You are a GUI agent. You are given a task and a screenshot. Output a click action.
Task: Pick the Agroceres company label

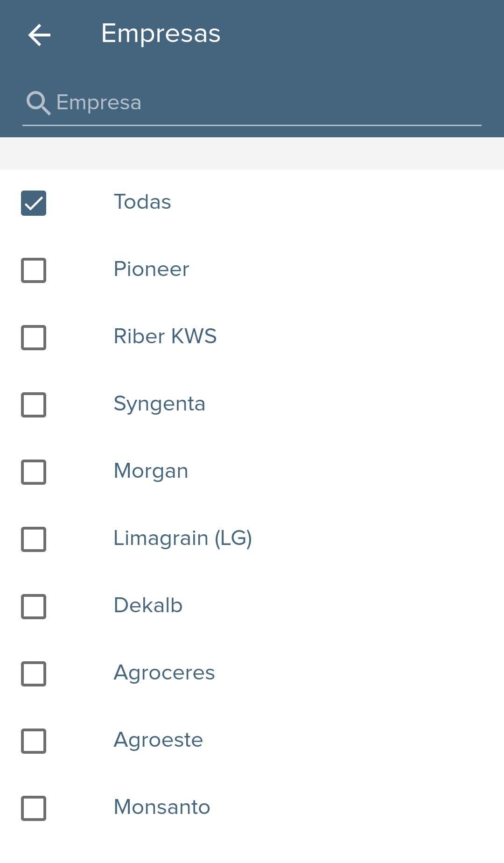164,673
